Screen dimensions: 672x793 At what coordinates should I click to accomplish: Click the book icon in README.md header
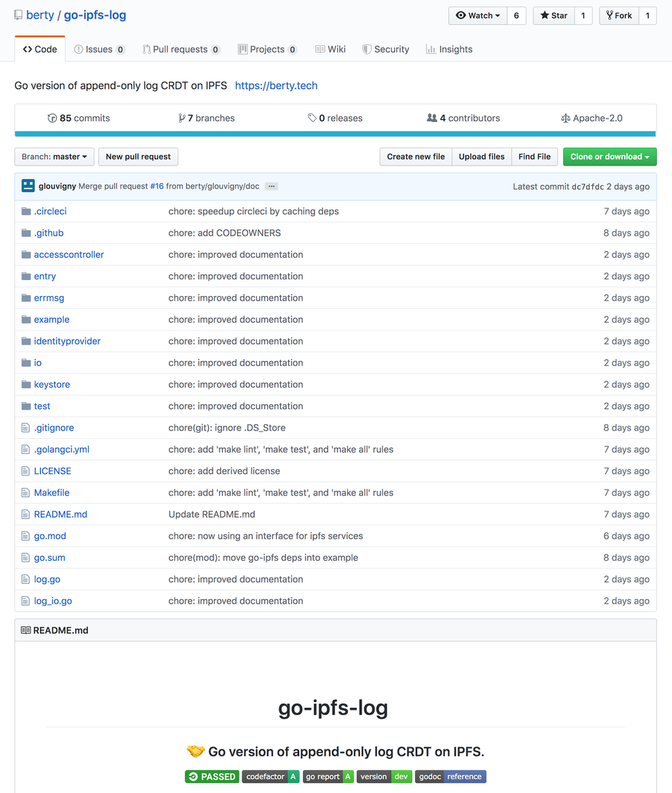[26, 630]
